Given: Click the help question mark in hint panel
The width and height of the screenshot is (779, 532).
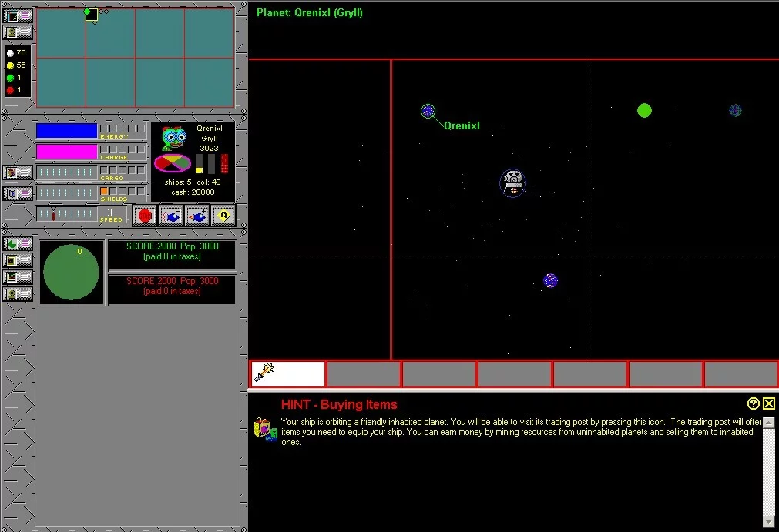Looking at the screenshot, I should click(754, 403).
